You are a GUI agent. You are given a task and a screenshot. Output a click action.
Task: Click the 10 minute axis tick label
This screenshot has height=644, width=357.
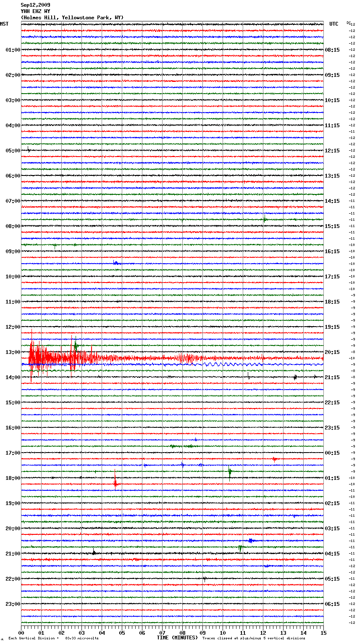223,633
